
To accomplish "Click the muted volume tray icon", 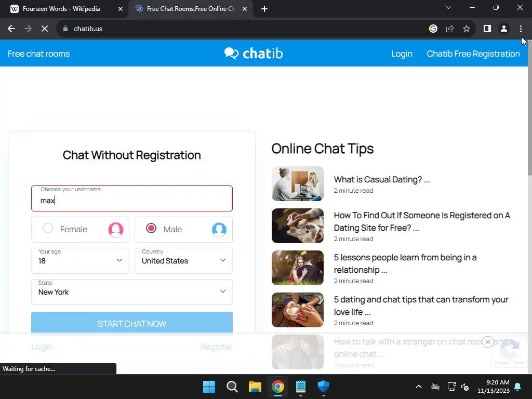I will pos(465,387).
